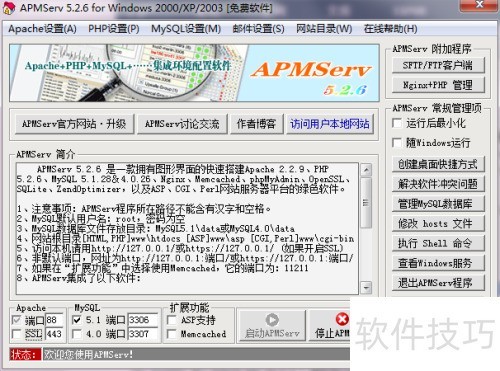Click the line '2、MySQL默认用户名: root, 密码为空'

pos(101,219)
